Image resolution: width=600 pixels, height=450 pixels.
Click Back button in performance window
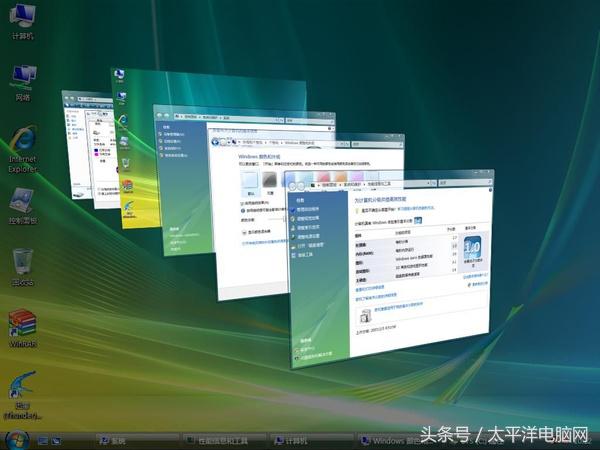point(293,186)
